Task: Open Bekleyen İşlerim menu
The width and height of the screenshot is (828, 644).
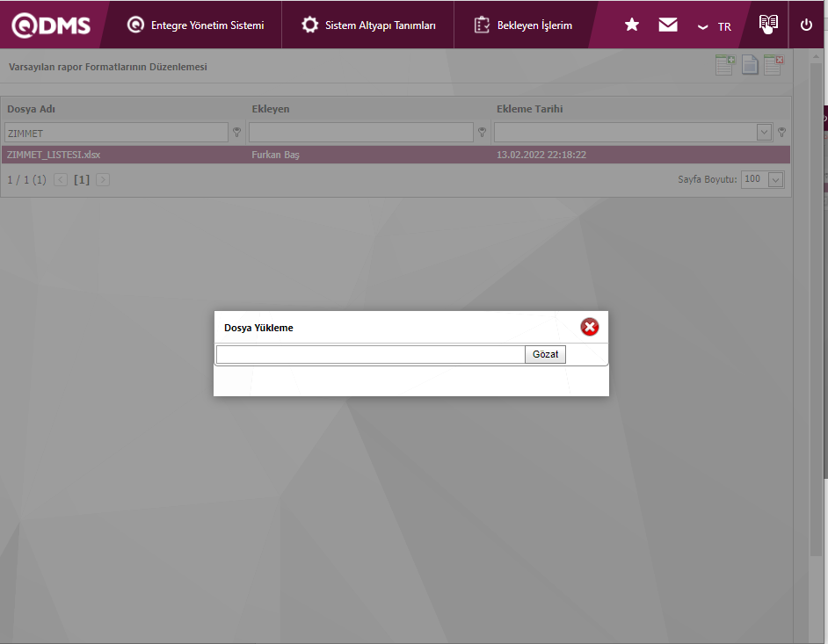Action: click(x=523, y=25)
